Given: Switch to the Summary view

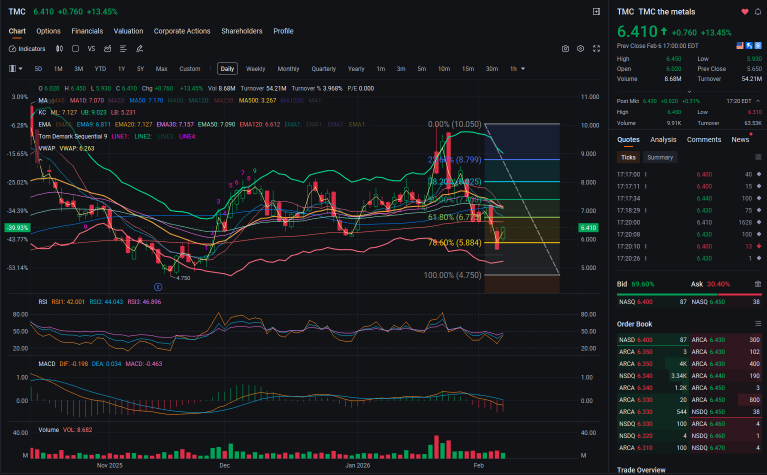Looking at the screenshot, I should (x=660, y=158).
